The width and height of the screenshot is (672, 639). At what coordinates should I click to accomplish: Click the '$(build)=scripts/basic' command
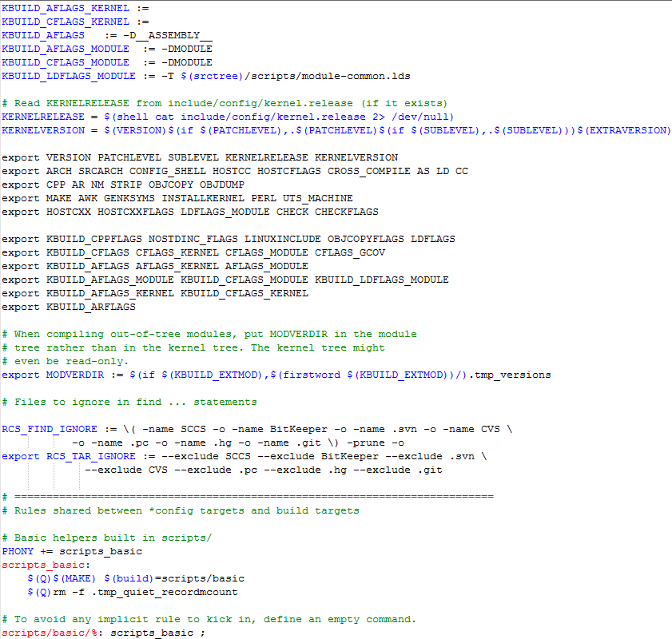174,579
